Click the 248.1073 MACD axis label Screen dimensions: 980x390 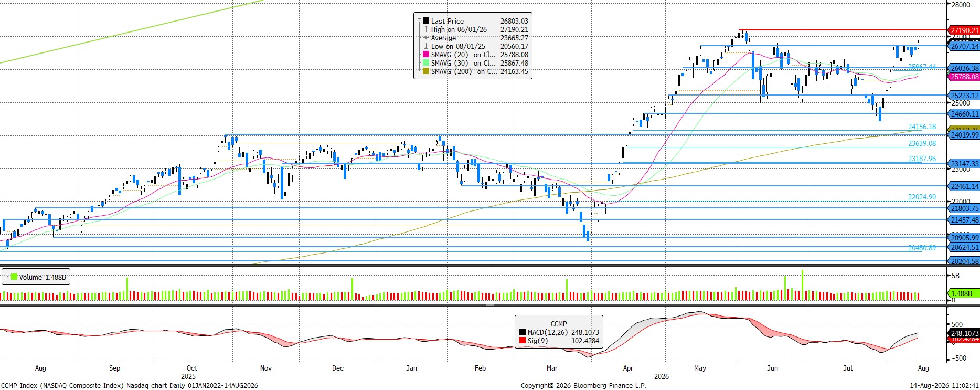click(964, 333)
